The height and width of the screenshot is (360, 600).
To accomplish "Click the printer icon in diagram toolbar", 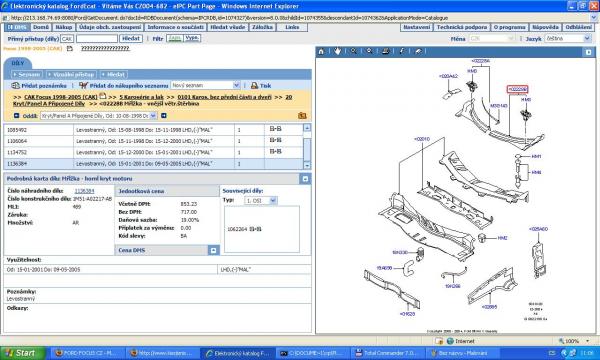I will tap(385, 51).
